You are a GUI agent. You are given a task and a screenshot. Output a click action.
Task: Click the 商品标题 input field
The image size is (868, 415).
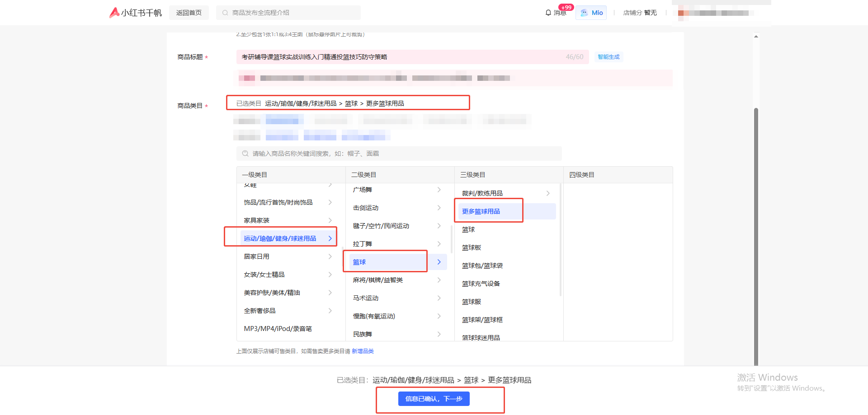(398, 57)
